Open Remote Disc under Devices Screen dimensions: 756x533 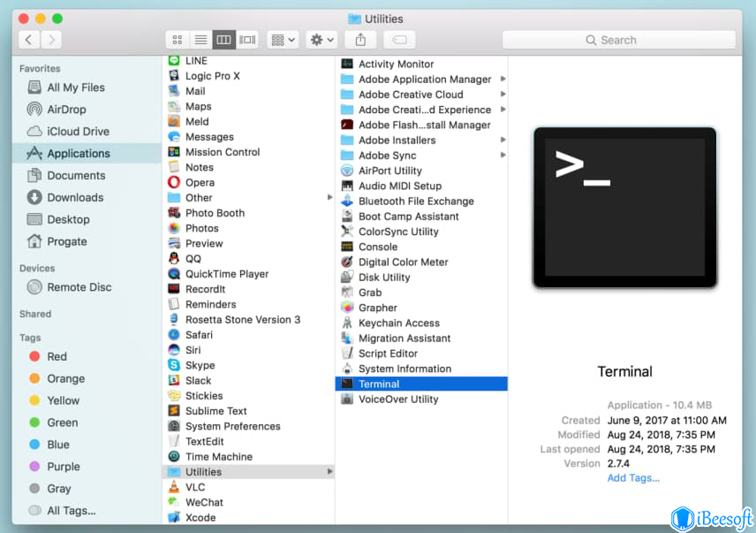point(72,287)
